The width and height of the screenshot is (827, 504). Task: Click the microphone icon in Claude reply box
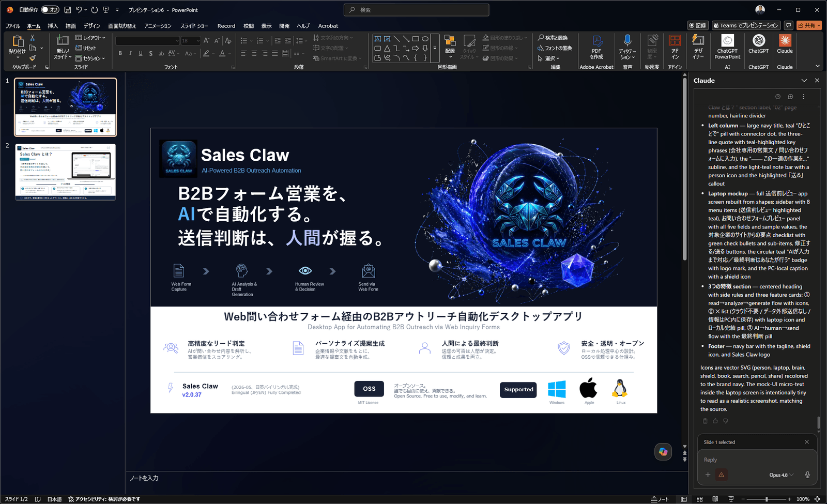[807, 475]
